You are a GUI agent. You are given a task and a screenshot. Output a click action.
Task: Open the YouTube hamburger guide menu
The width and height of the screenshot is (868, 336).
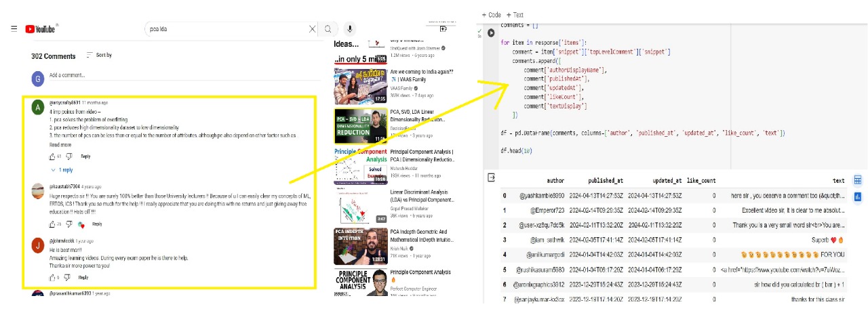[x=14, y=28]
